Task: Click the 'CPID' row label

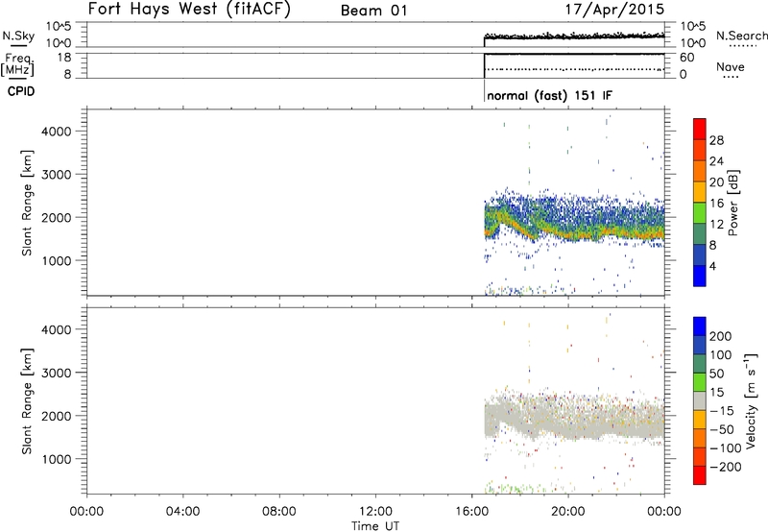Action: (x=21, y=91)
